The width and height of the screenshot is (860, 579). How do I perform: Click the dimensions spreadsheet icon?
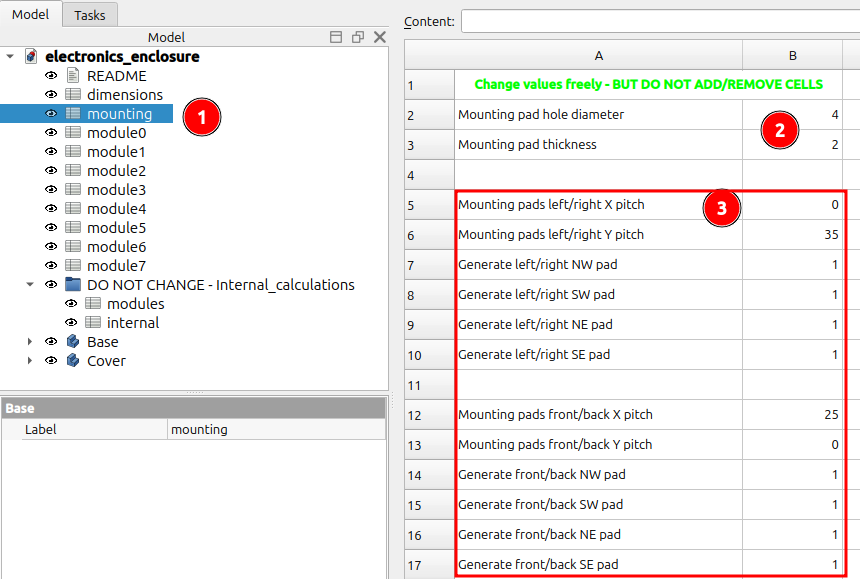pos(73,94)
